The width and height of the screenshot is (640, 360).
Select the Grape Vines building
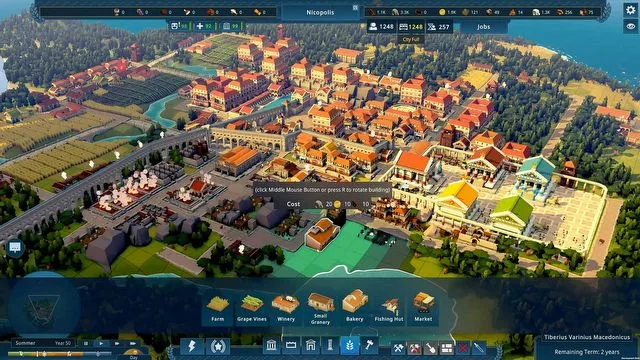tap(252, 309)
